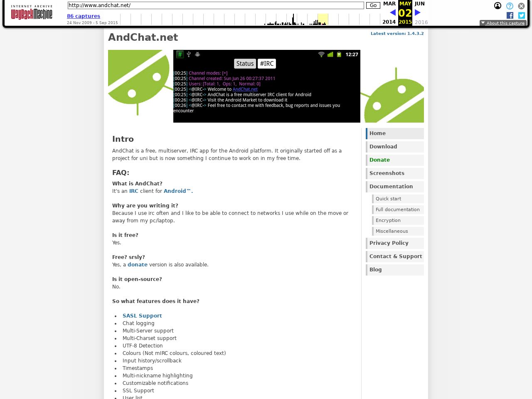Image resolution: width=532 pixels, height=399 pixels.
Task: Open Quick start documentation
Action: [388, 199]
